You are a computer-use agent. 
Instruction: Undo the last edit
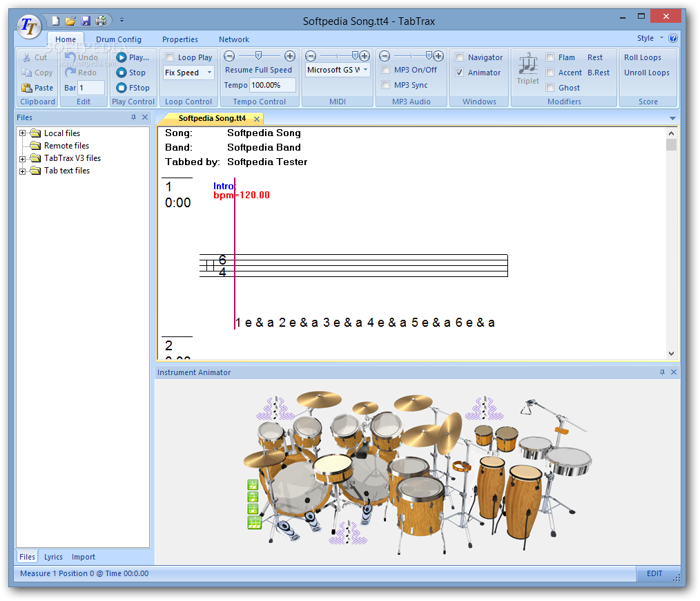coord(81,57)
